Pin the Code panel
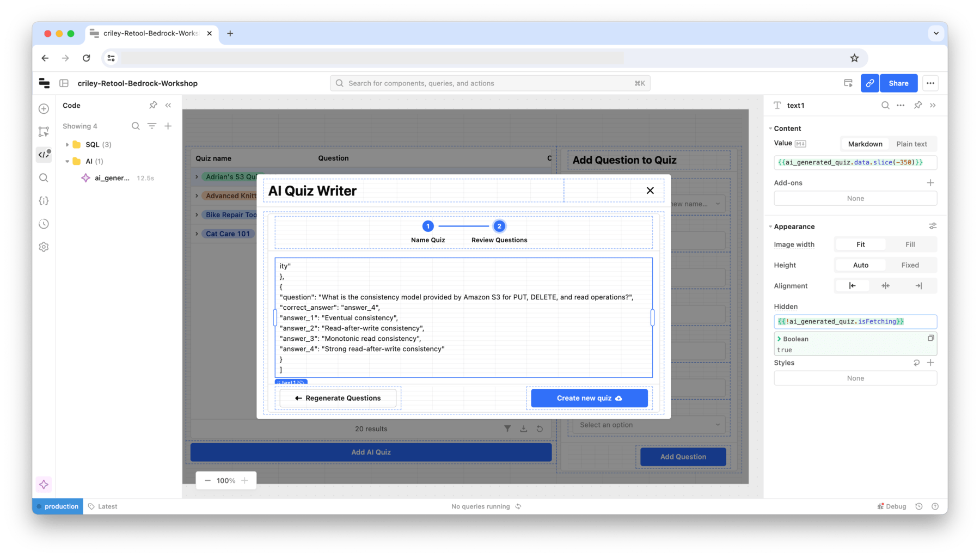980x557 pixels. [153, 105]
